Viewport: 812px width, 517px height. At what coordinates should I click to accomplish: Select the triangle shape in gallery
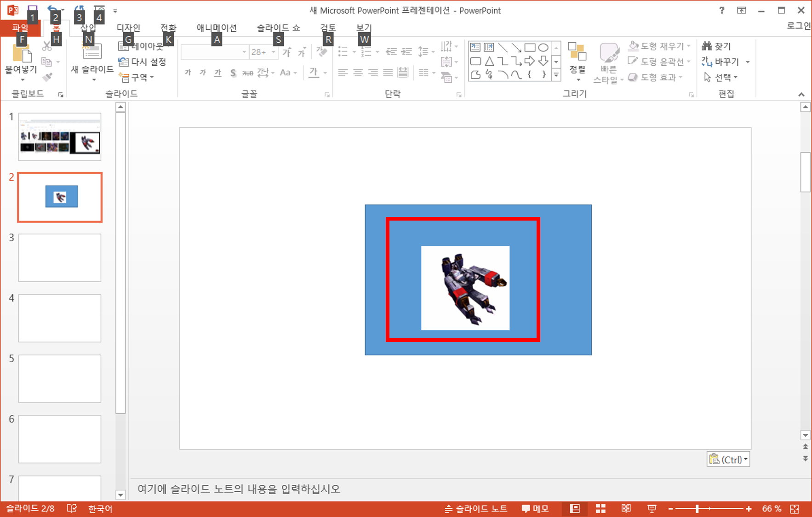click(489, 61)
